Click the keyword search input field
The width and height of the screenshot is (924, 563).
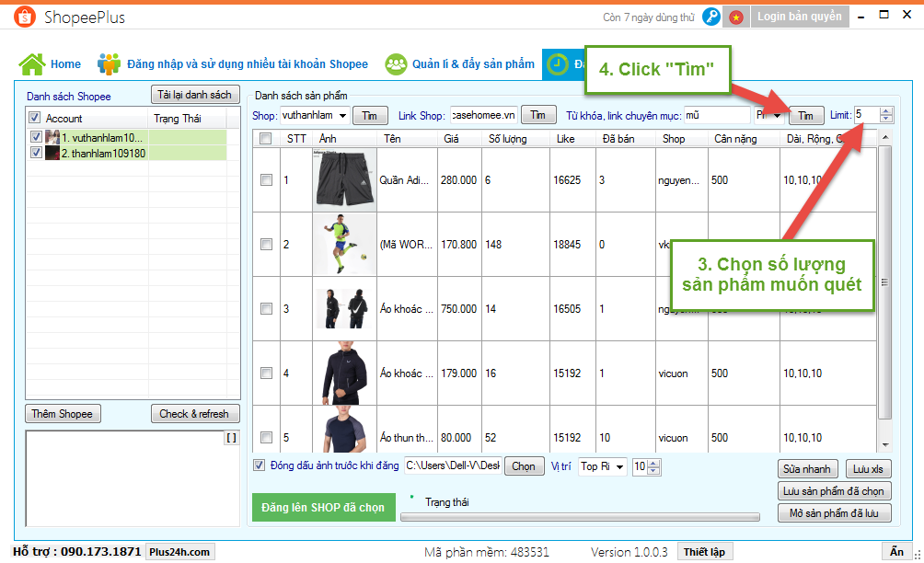tap(716, 116)
